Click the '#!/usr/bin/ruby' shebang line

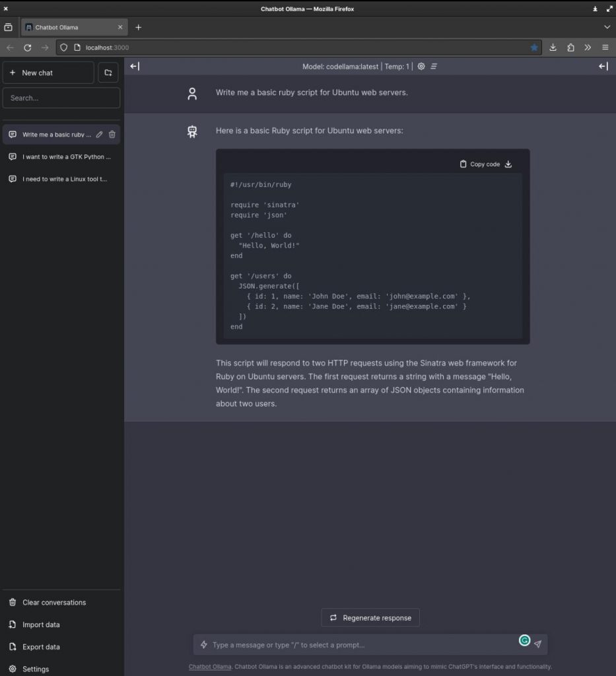pos(261,185)
